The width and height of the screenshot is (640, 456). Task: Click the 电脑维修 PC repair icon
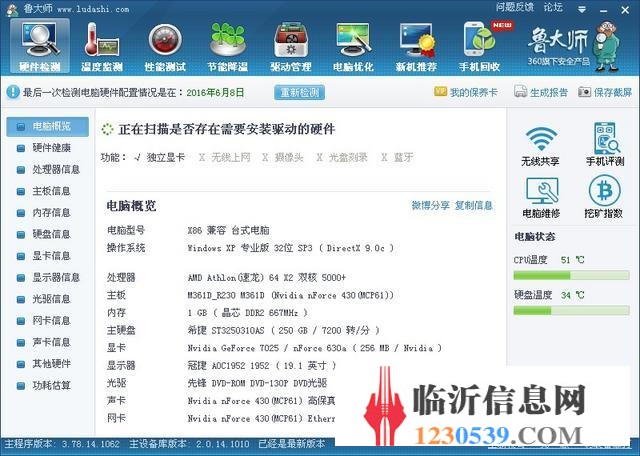(x=541, y=198)
